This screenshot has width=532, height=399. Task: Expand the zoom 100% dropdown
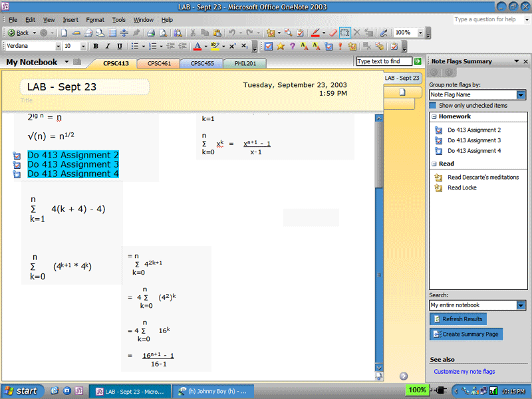420,33
